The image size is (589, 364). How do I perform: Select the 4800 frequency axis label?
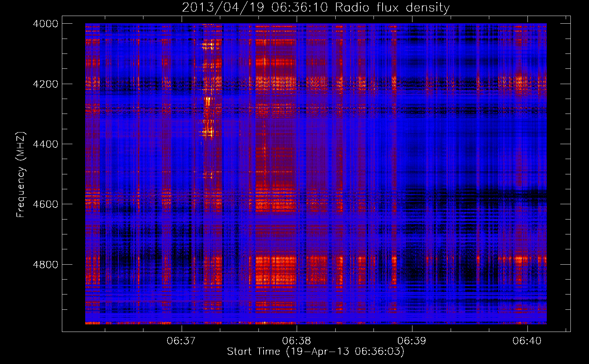tap(46, 265)
